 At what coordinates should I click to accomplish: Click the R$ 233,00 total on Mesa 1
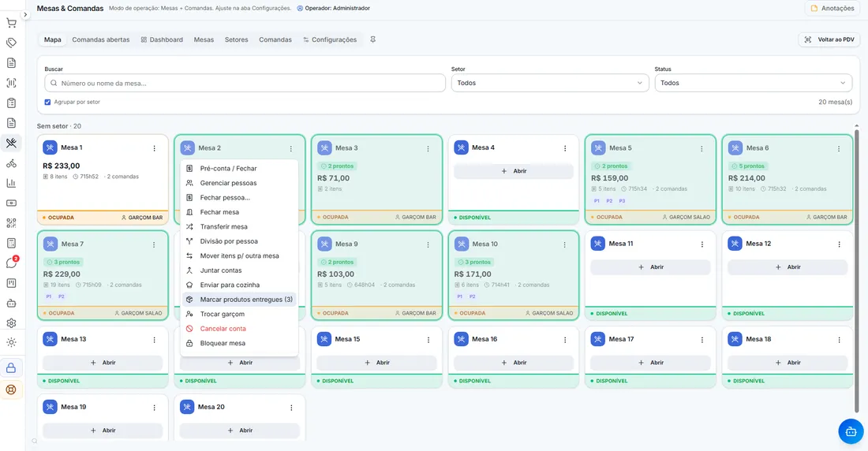click(62, 166)
